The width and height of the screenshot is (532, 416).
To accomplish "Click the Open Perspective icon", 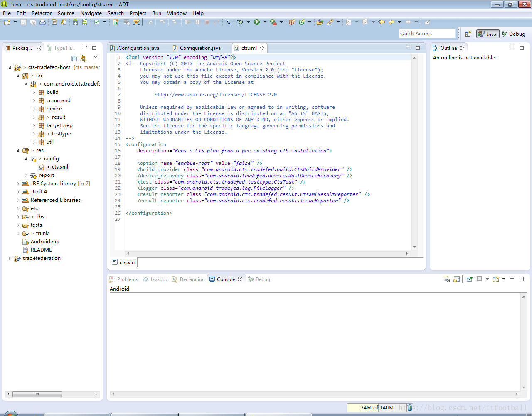I will pos(468,34).
